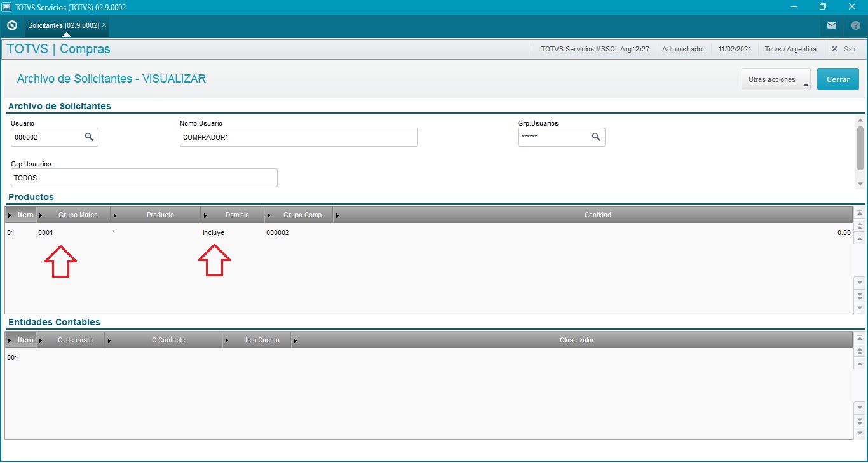Select the Producto cell asterisk
The width and height of the screenshot is (868, 463).
(x=114, y=232)
